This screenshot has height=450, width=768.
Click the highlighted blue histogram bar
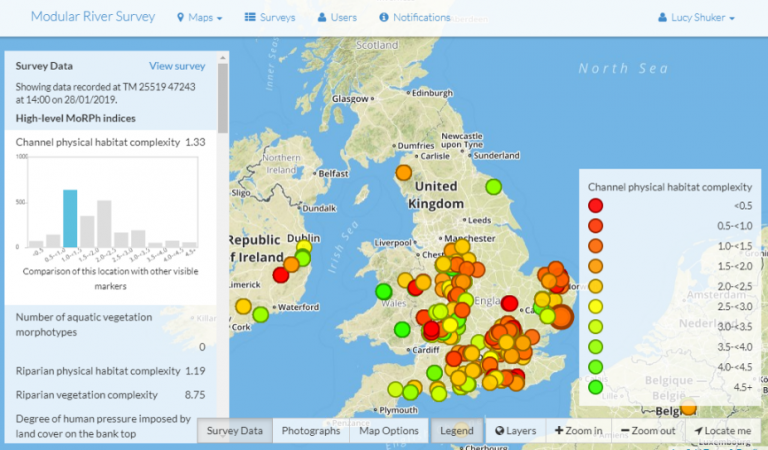[70, 218]
